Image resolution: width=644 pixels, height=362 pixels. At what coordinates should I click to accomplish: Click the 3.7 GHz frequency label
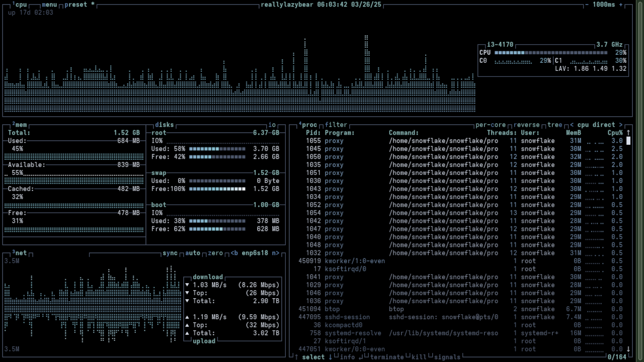(609, 45)
